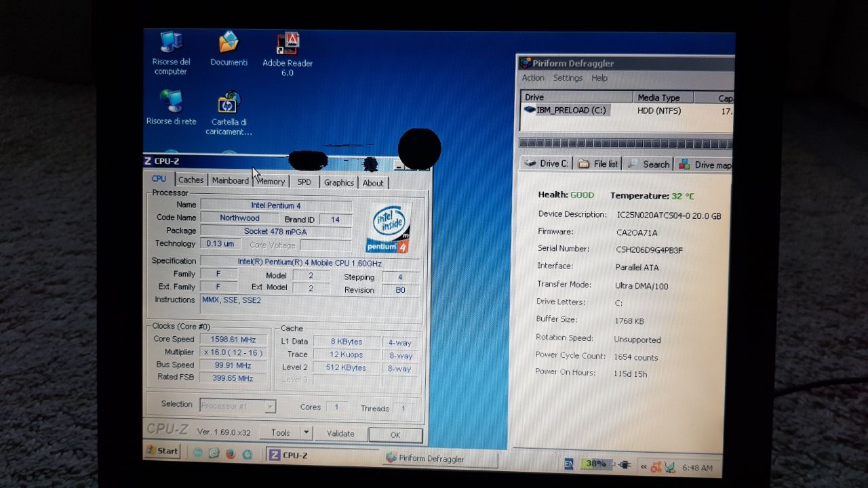Open the Processor #1 selection dropdown
Image resolution: width=868 pixels, height=488 pixels.
(x=237, y=406)
